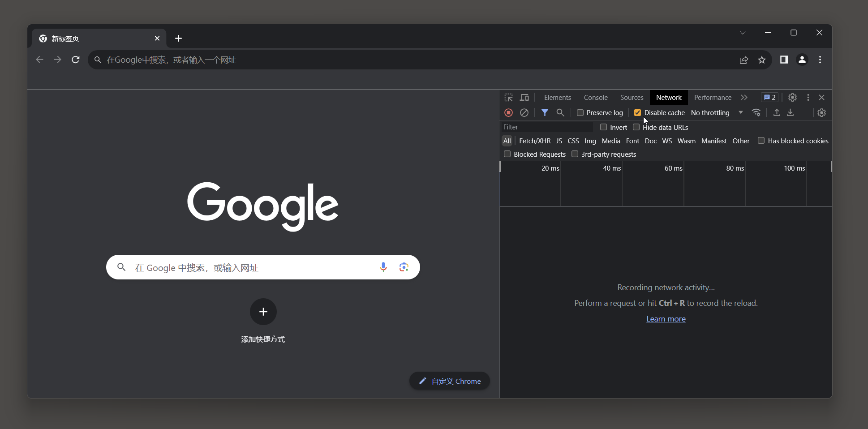The image size is (868, 429).
Task: Filter requests by Fetch/XHR
Action: tap(535, 141)
